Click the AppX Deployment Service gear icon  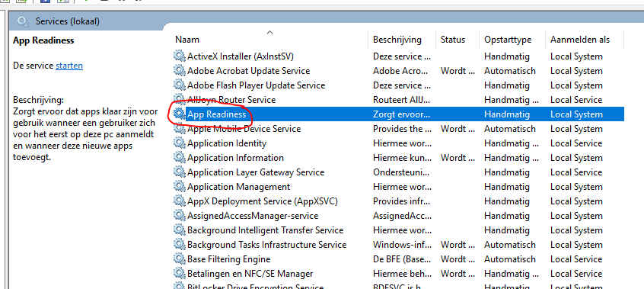click(x=179, y=201)
